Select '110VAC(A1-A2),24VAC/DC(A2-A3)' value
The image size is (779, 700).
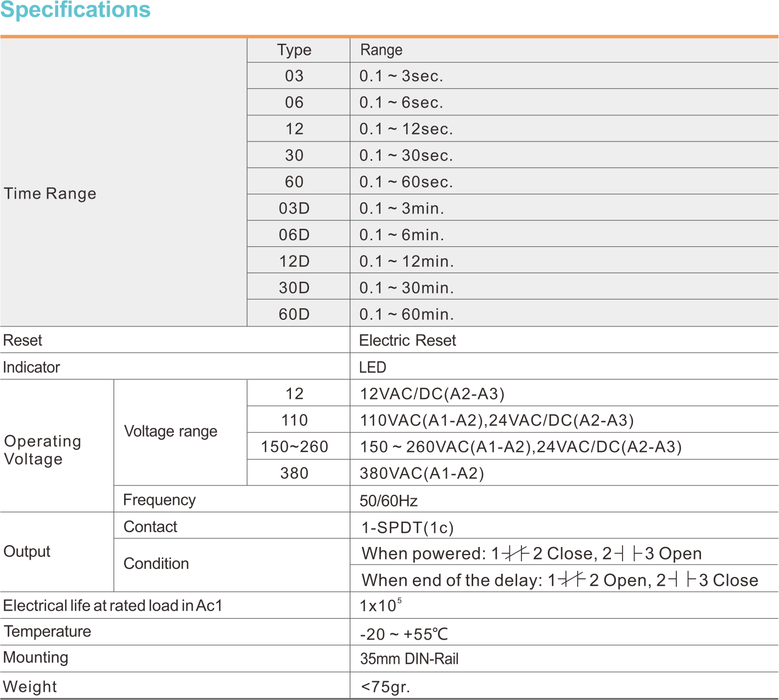497,420
